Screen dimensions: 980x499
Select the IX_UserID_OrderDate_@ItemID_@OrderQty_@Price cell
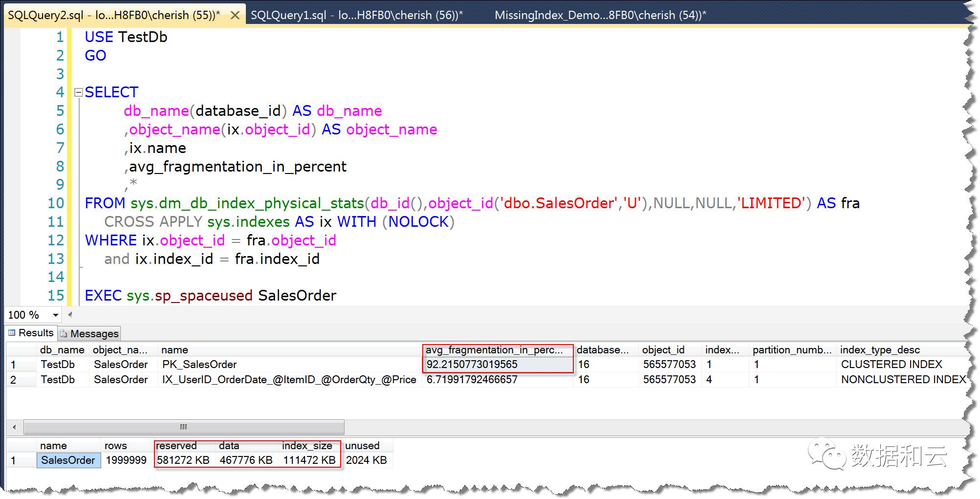point(290,380)
